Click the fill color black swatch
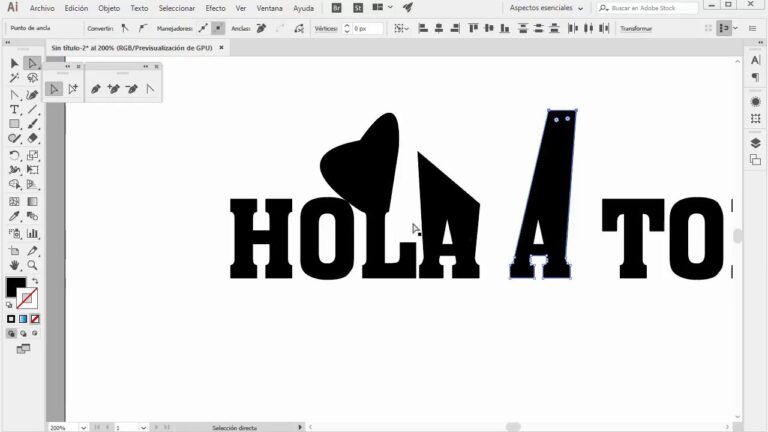Image resolution: width=768 pixels, height=432 pixels. click(15, 287)
